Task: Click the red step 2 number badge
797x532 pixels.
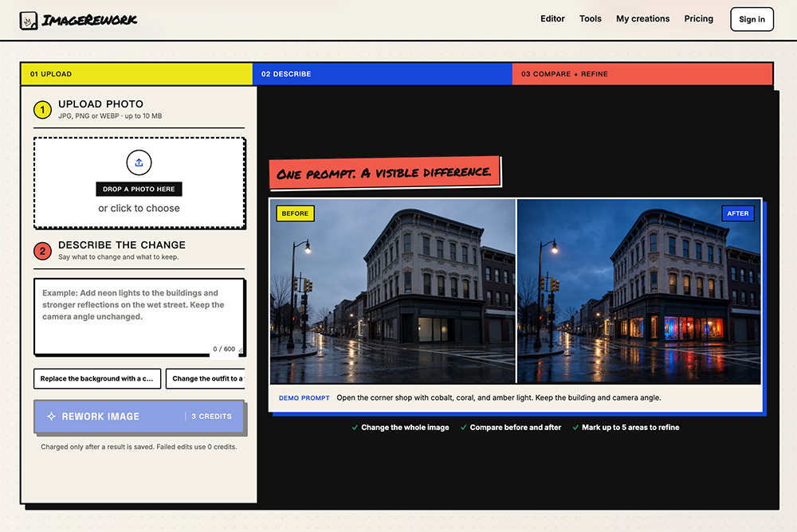Action: (x=43, y=251)
